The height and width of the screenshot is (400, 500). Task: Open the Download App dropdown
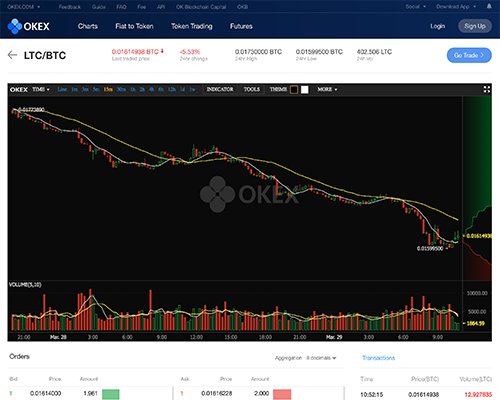click(456, 7)
